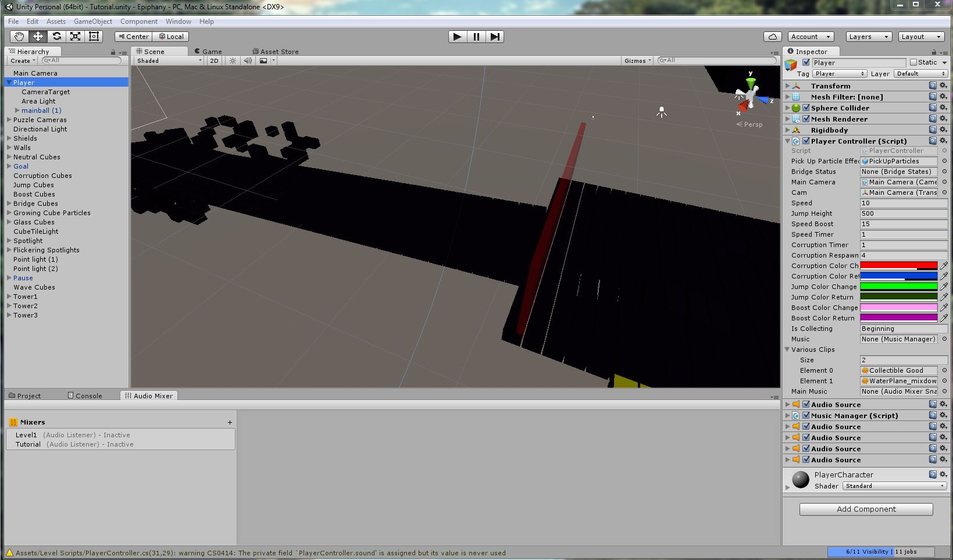The height and width of the screenshot is (560, 953).
Task: Select the Hand tool
Action: (x=19, y=37)
